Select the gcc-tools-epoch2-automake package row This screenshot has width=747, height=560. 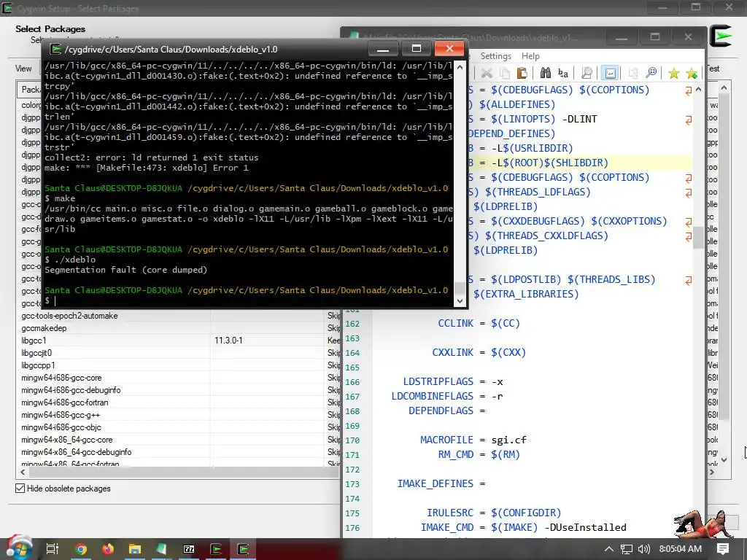click(x=178, y=316)
